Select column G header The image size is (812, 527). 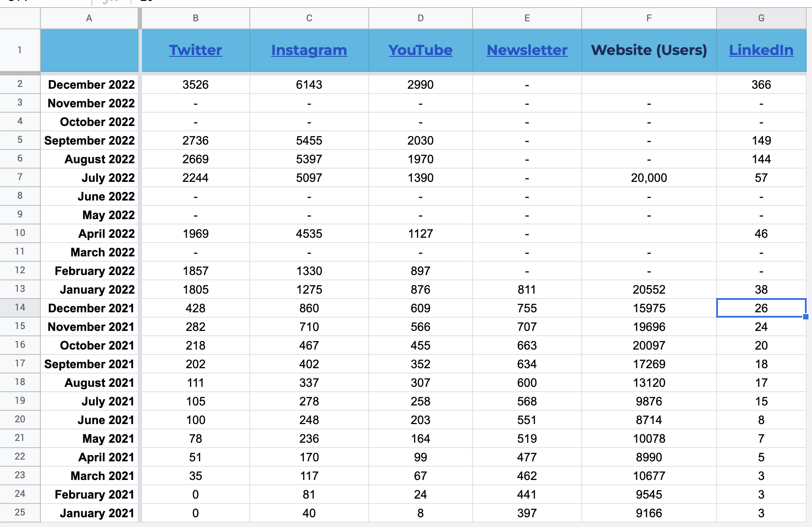(x=761, y=18)
